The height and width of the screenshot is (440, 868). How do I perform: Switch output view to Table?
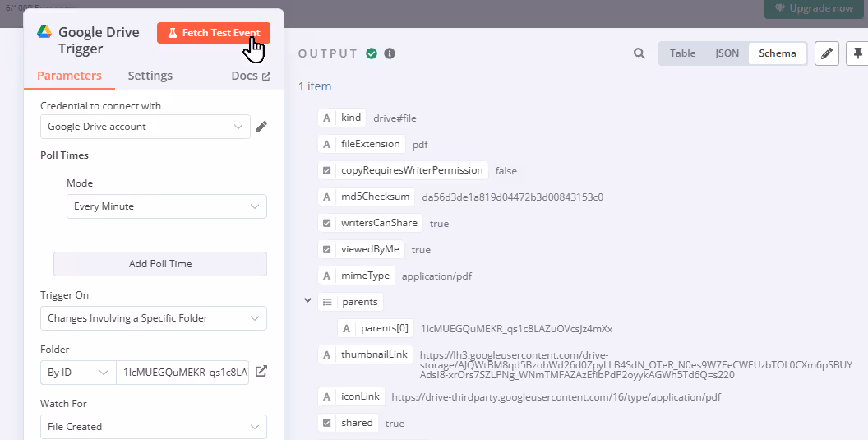(682, 53)
